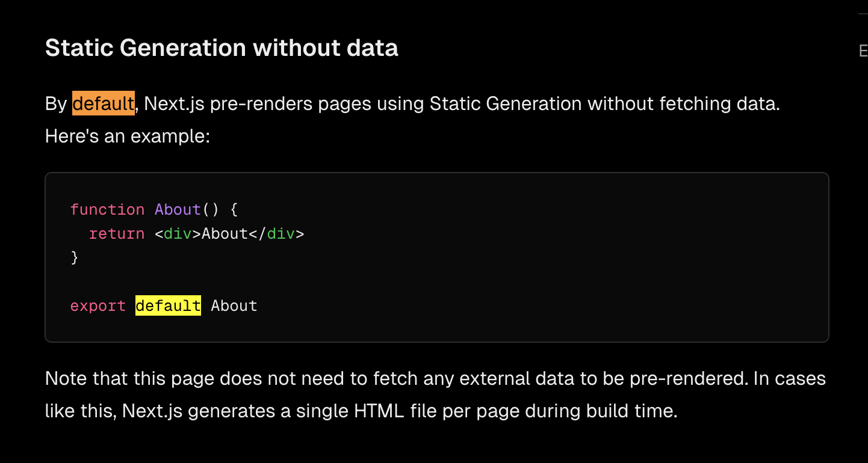The width and height of the screenshot is (868, 463).
Task: Click the 'Static Generation without data' heading
Action: coord(222,48)
